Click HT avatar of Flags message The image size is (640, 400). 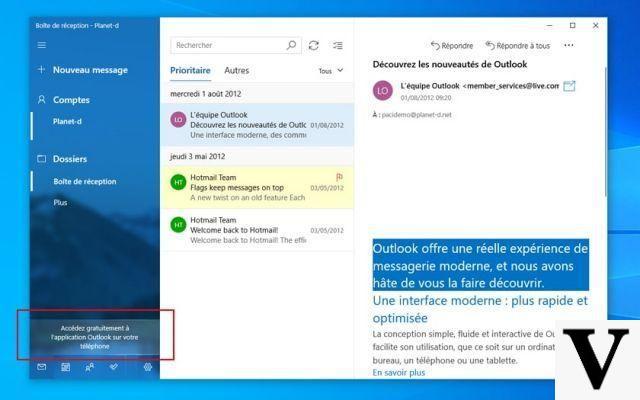[x=178, y=182]
